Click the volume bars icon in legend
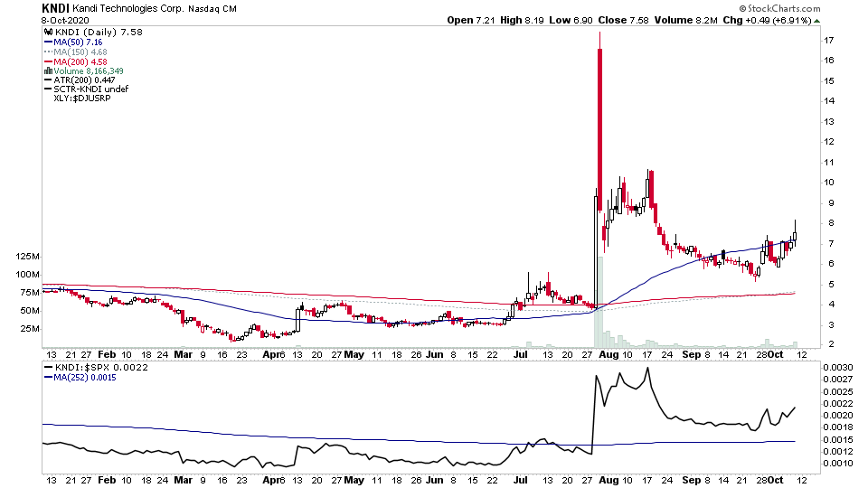The image size is (868, 488). [x=48, y=70]
